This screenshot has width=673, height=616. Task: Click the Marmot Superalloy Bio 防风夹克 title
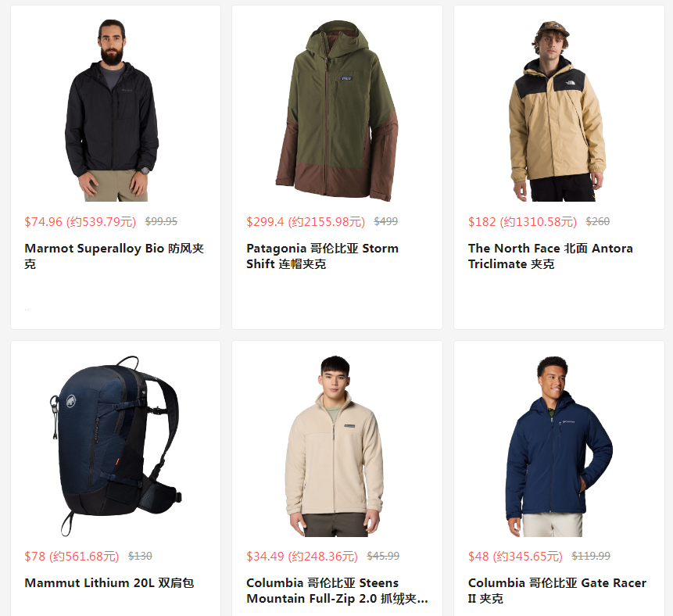[114, 256]
